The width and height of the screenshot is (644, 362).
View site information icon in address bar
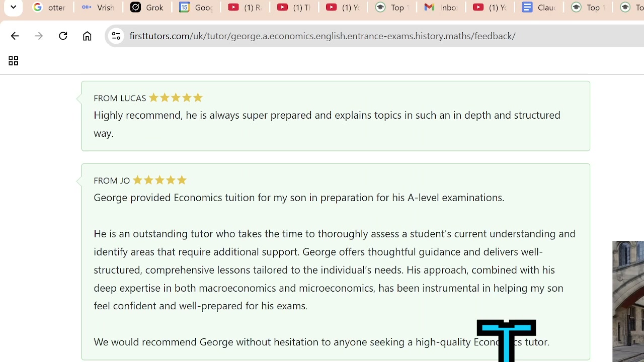[x=116, y=36]
